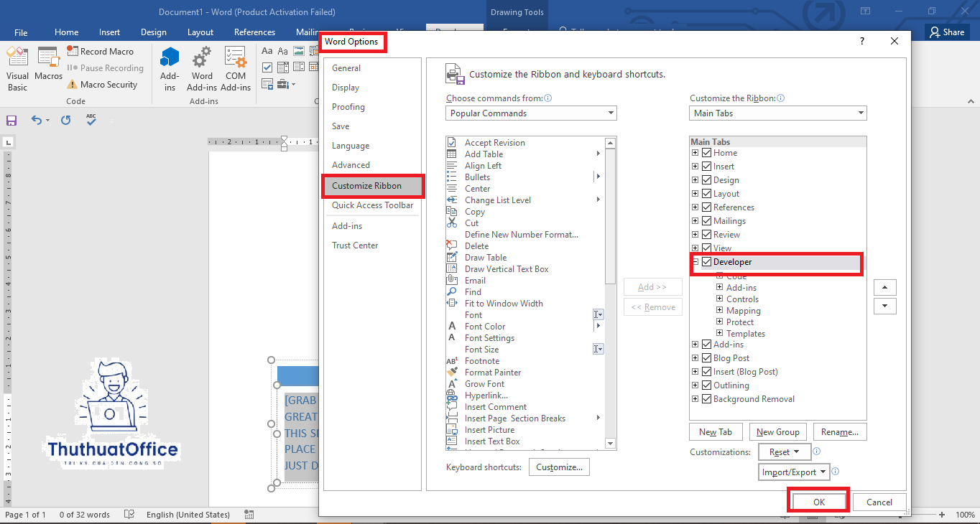The width and height of the screenshot is (980, 524).
Task: Uncheck the Design tab checkbox in Main Tabs
Action: tap(707, 180)
